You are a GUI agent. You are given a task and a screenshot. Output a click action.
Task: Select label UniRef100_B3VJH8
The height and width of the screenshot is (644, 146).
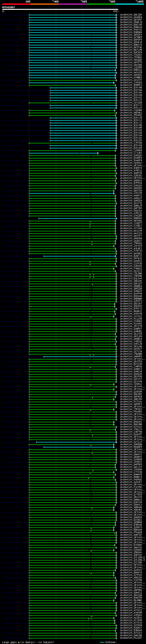tap(131, 87)
